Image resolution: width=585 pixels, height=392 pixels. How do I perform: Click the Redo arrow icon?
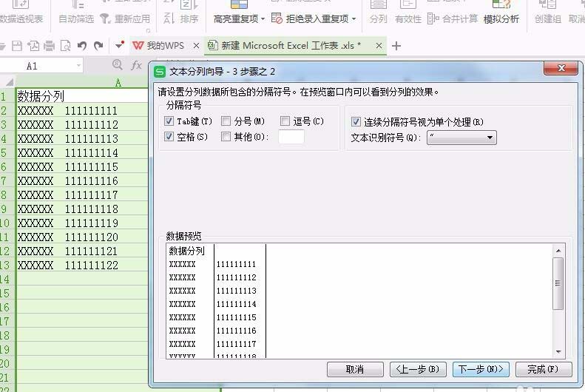[x=98, y=46]
